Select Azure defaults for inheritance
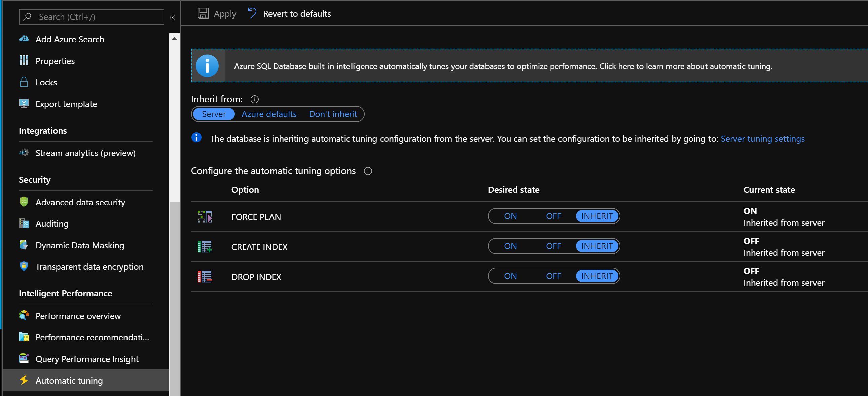The image size is (868, 396). (269, 114)
